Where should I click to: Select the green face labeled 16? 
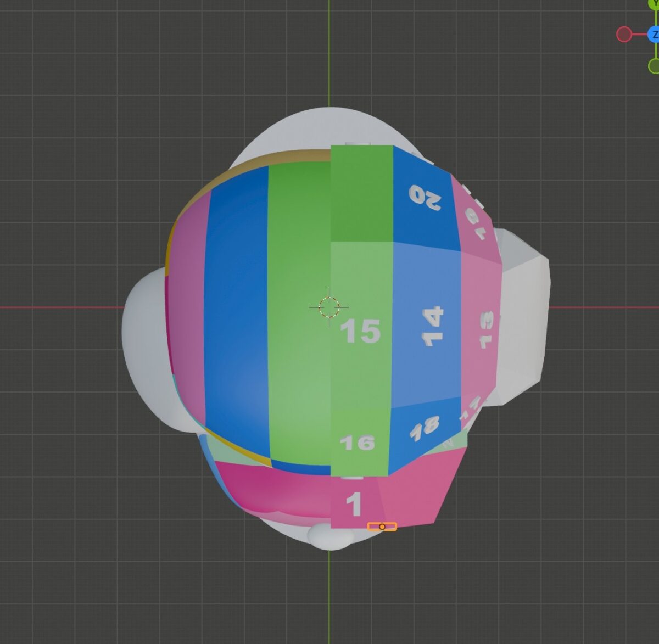pos(359,442)
